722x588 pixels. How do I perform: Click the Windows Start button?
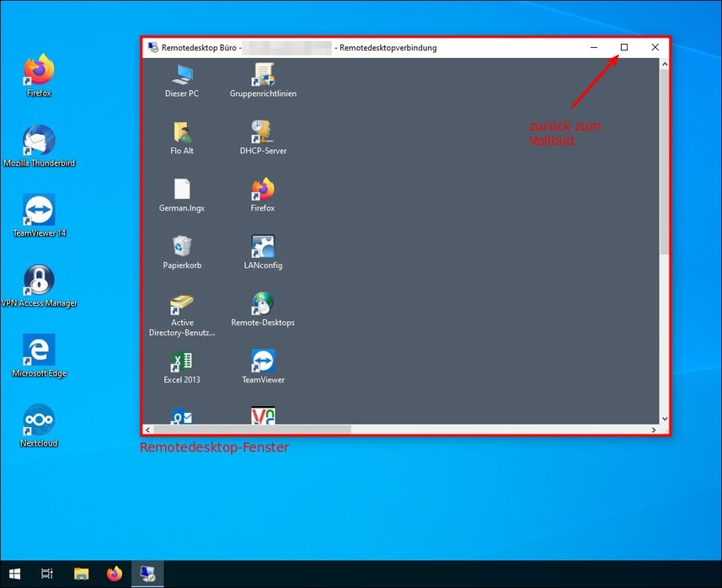pos(15,575)
